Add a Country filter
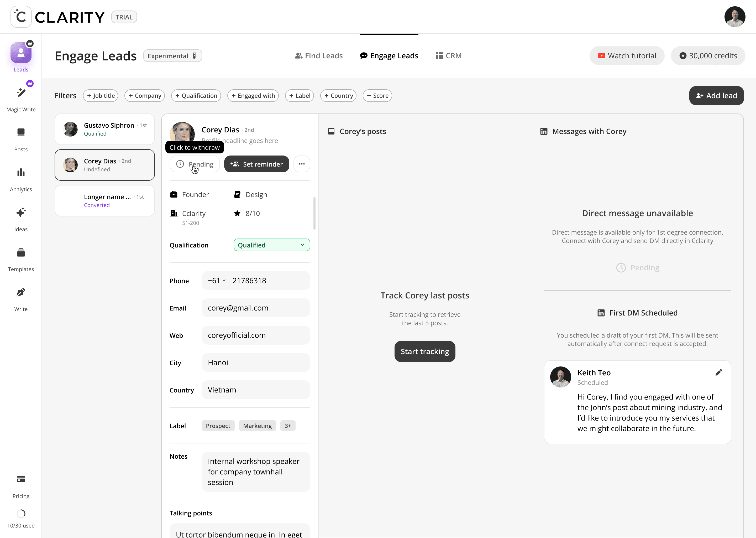 coord(338,96)
